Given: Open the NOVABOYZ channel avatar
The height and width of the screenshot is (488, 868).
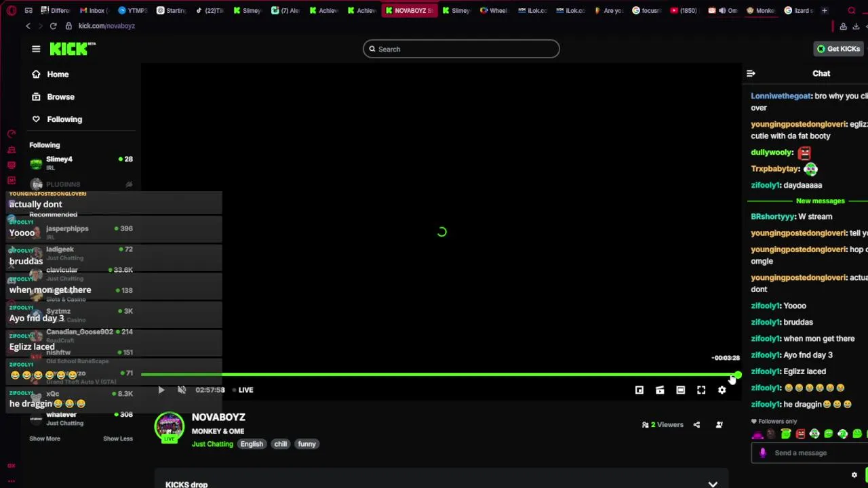Looking at the screenshot, I should pos(169,427).
